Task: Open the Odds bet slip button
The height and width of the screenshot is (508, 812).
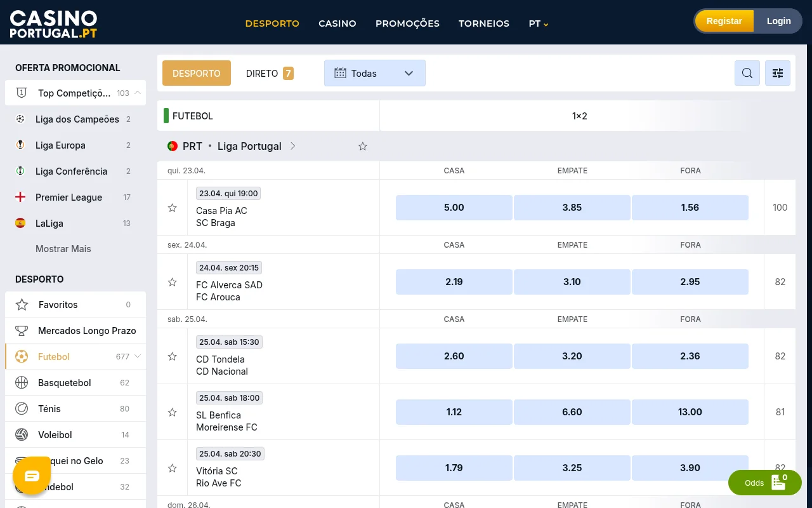Action: pyautogui.click(x=765, y=483)
